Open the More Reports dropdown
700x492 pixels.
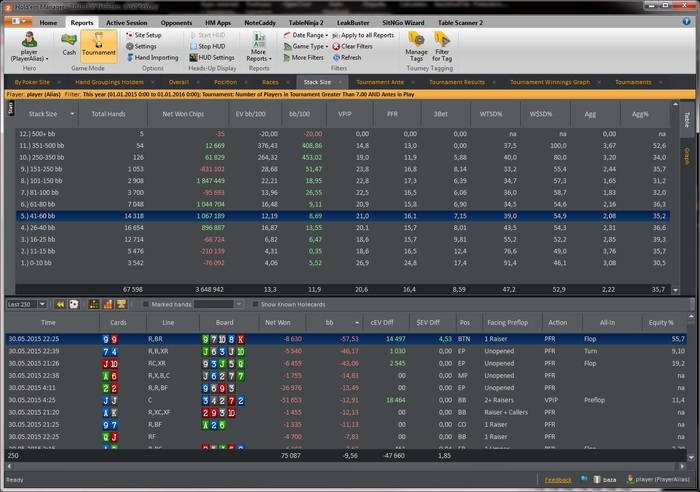(259, 47)
